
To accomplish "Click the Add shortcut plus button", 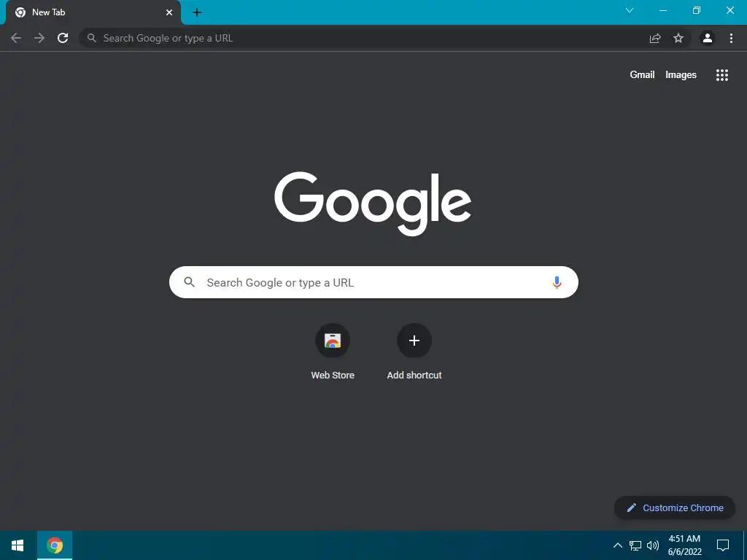I will tap(414, 341).
